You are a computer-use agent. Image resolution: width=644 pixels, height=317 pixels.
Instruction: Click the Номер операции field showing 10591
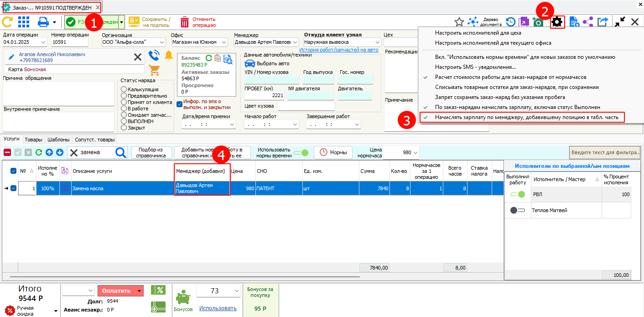click(x=69, y=42)
